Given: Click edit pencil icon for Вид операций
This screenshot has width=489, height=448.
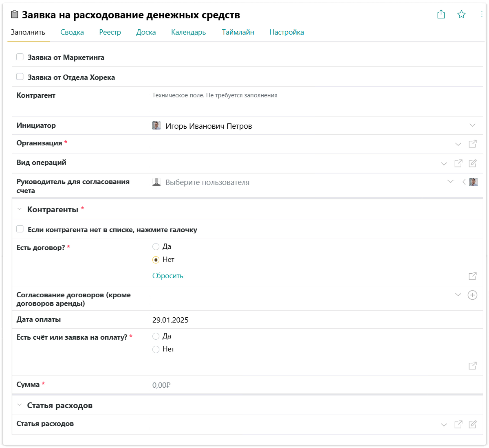Looking at the screenshot, I should click(473, 163).
